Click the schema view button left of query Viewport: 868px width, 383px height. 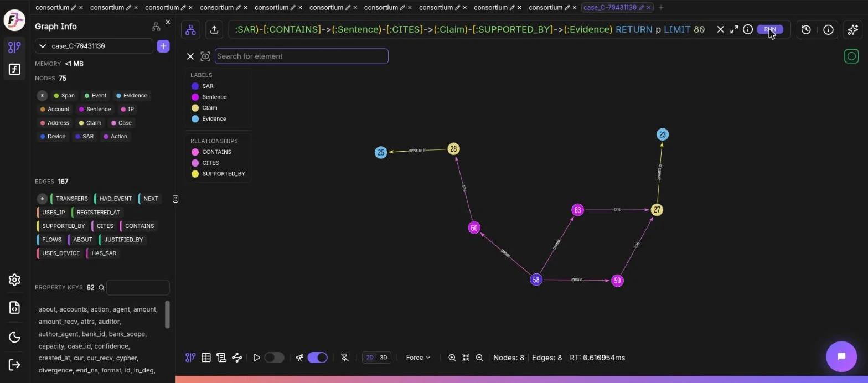coord(190,30)
